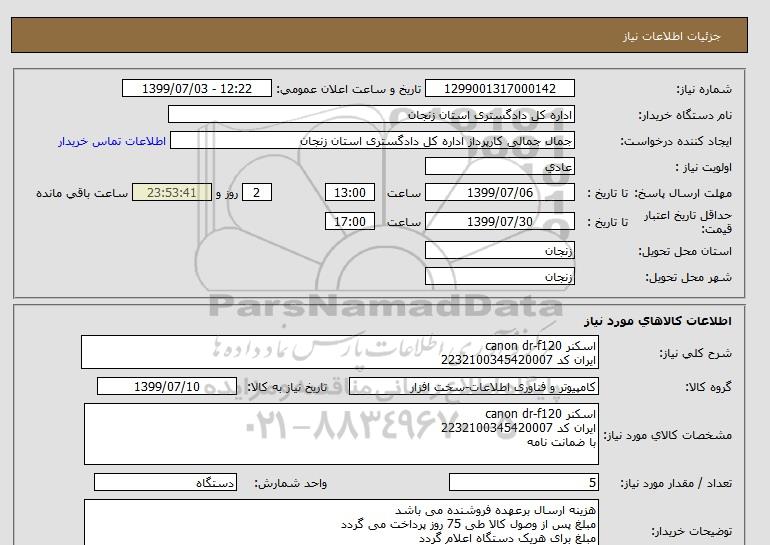Screen dimensions: 770x545
Task: Click the label نام دستگاه خریدار
Action: [x=685, y=115]
